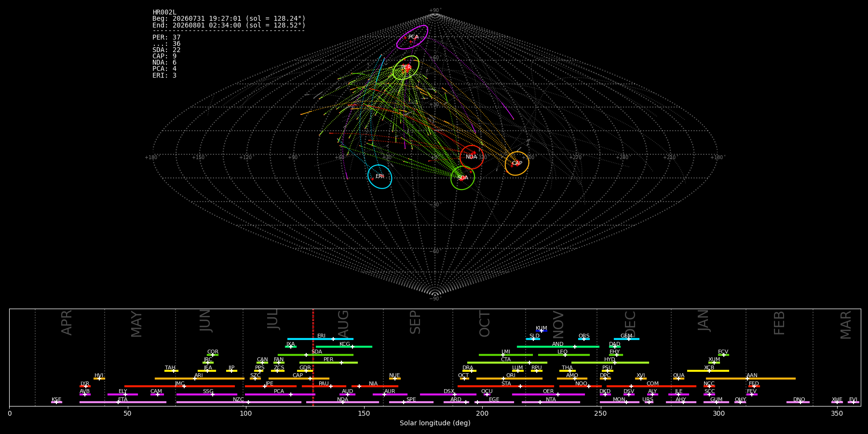Select the APR month label in timeline
Screen dimensions: 868x434
coord(67,323)
